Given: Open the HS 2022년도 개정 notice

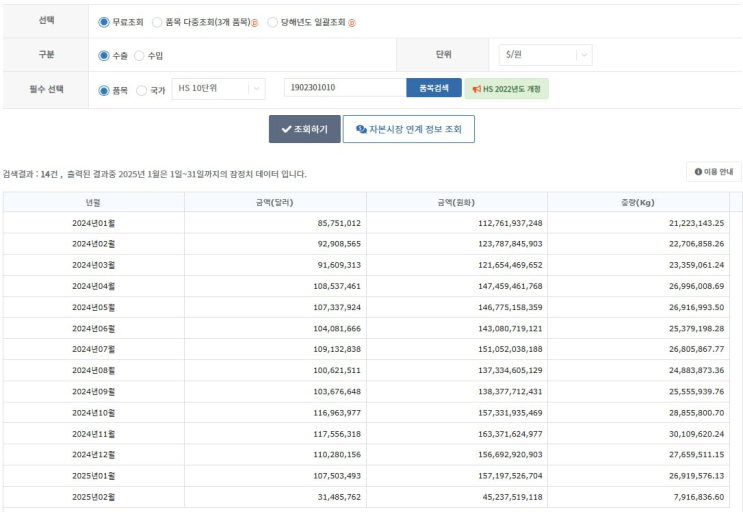Looking at the screenshot, I should (507, 89).
